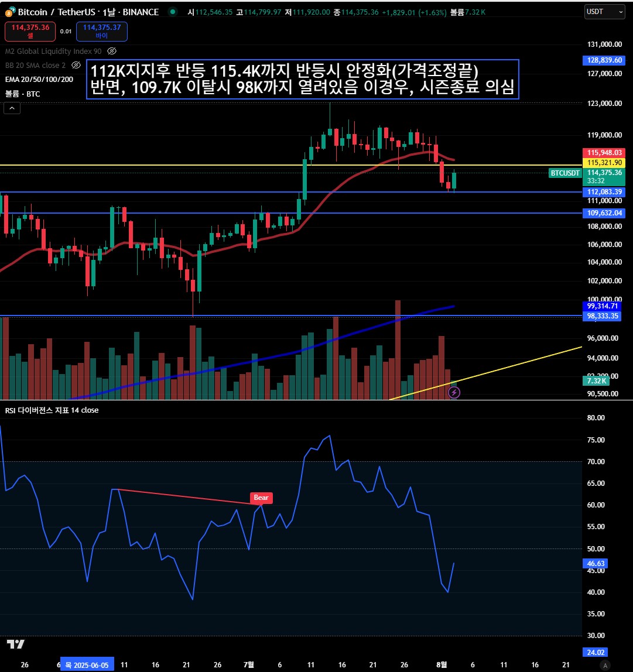This screenshot has height=672, width=633.
Task: Select the BB 20 SMA close 2 legend
Action: pos(35,65)
